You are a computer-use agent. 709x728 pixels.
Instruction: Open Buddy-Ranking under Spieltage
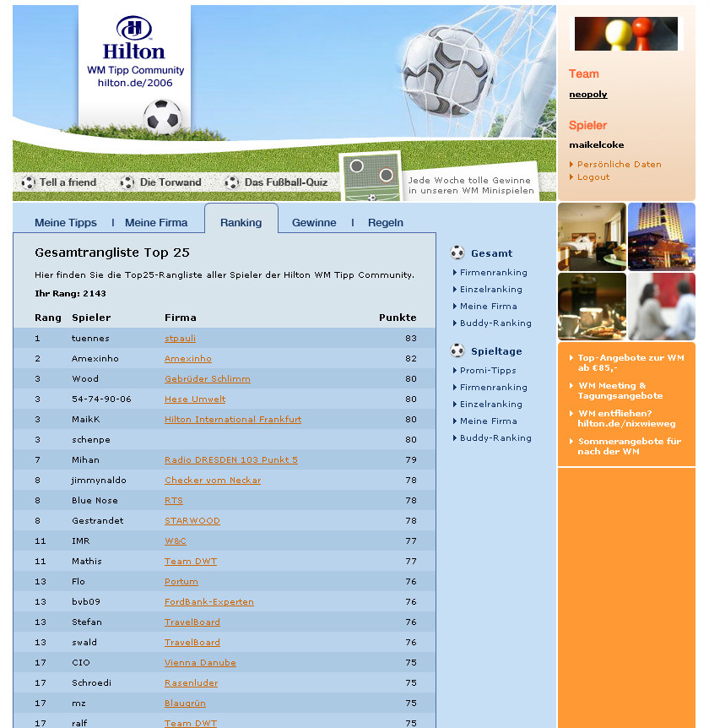[495, 437]
